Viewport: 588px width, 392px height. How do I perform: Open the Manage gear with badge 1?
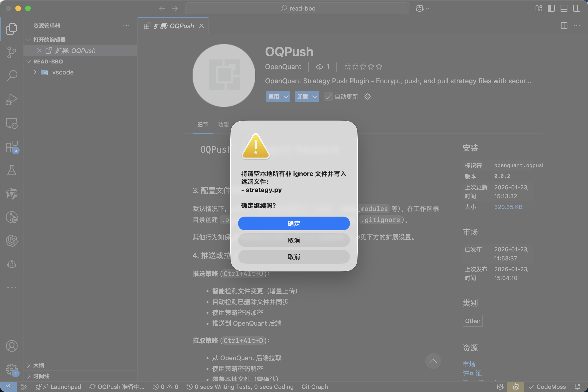pyautogui.click(x=12, y=369)
